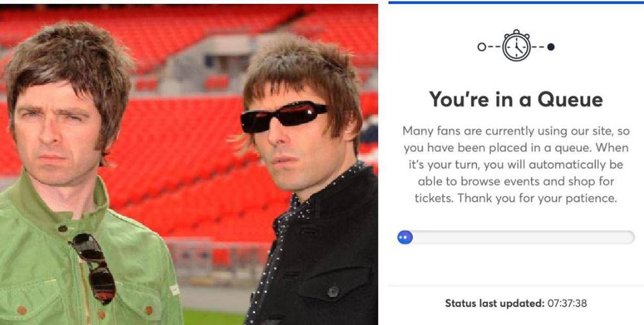Click the man in the black jacket

coord(306,177)
